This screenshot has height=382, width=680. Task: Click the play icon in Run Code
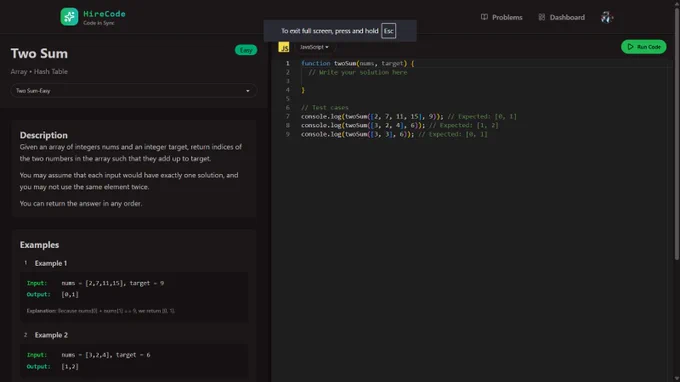[x=631, y=47]
